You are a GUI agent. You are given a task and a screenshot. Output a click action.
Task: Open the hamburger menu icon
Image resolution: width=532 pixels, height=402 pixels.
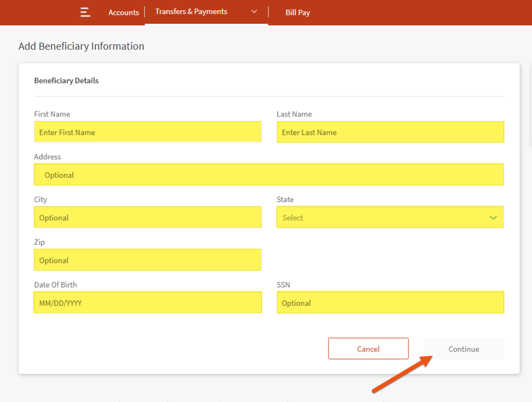tap(85, 12)
